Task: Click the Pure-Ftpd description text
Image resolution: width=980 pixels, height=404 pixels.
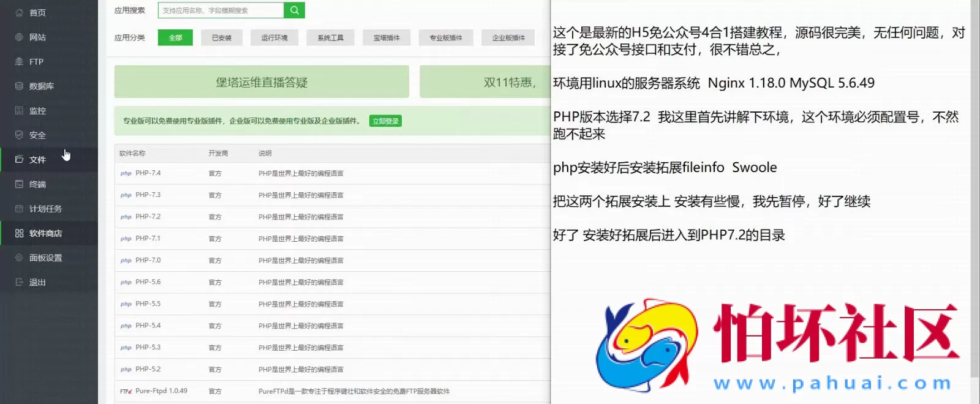Action: tap(354, 391)
